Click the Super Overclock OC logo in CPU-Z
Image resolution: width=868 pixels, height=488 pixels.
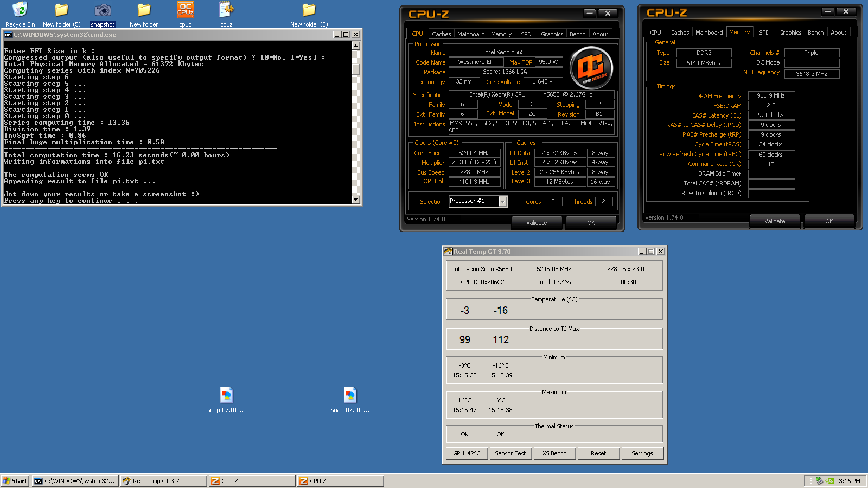pyautogui.click(x=591, y=68)
